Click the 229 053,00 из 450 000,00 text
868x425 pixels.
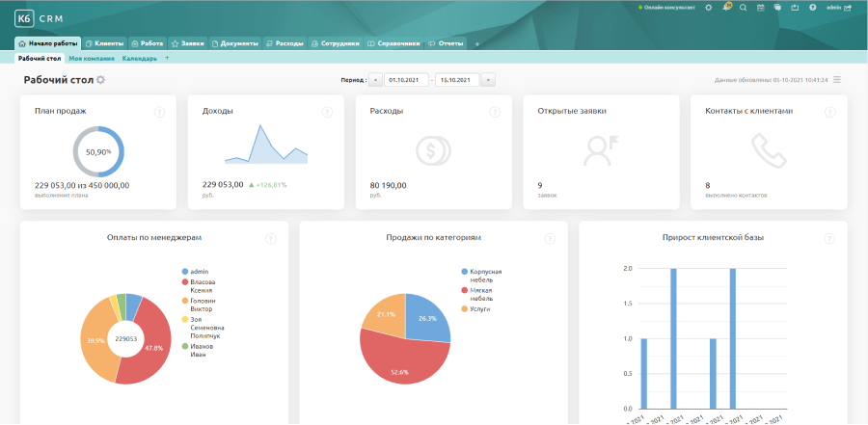tap(82, 185)
